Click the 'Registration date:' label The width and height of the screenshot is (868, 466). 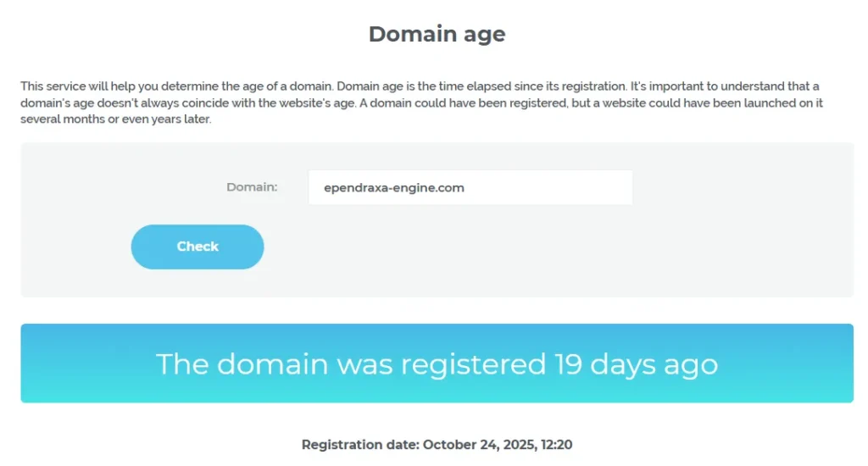coord(360,444)
